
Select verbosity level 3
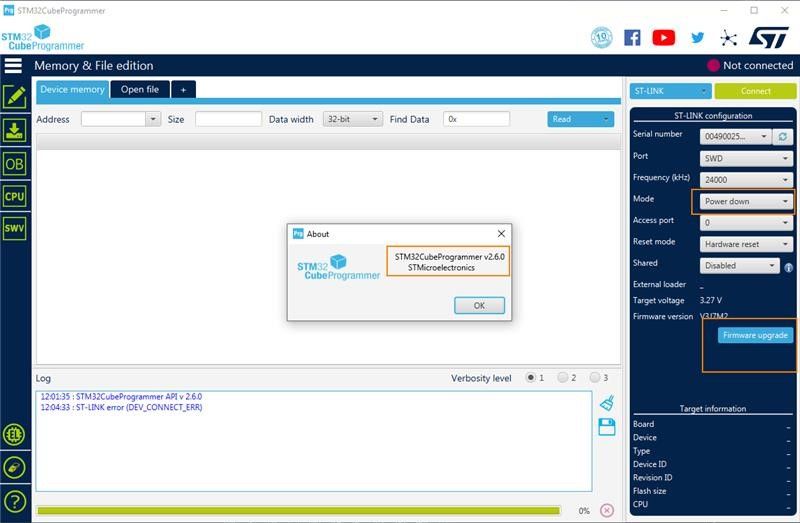click(x=594, y=378)
